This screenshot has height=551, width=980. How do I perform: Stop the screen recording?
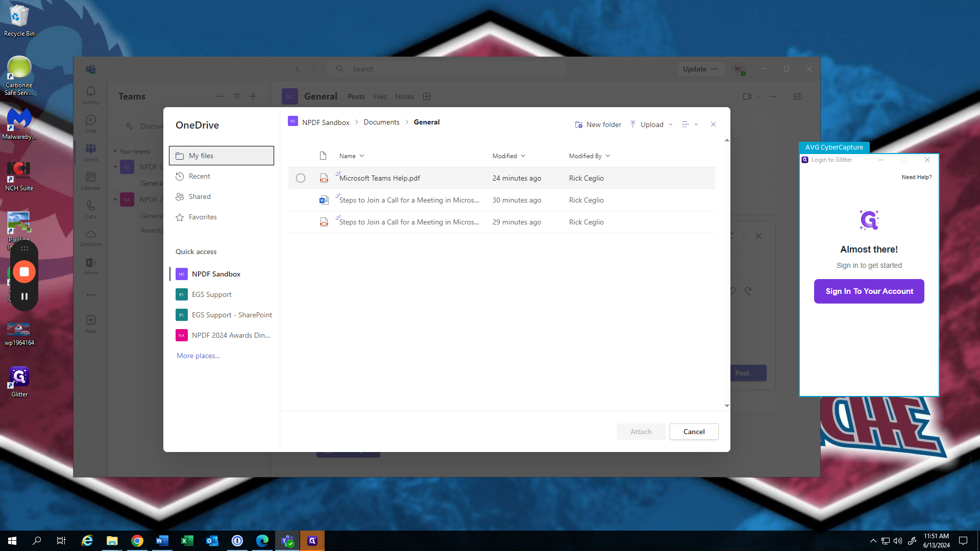[x=24, y=271]
